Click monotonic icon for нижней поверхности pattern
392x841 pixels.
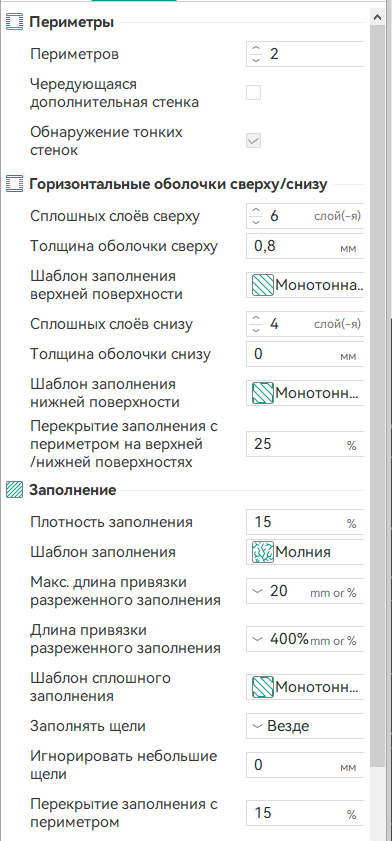click(263, 393)
